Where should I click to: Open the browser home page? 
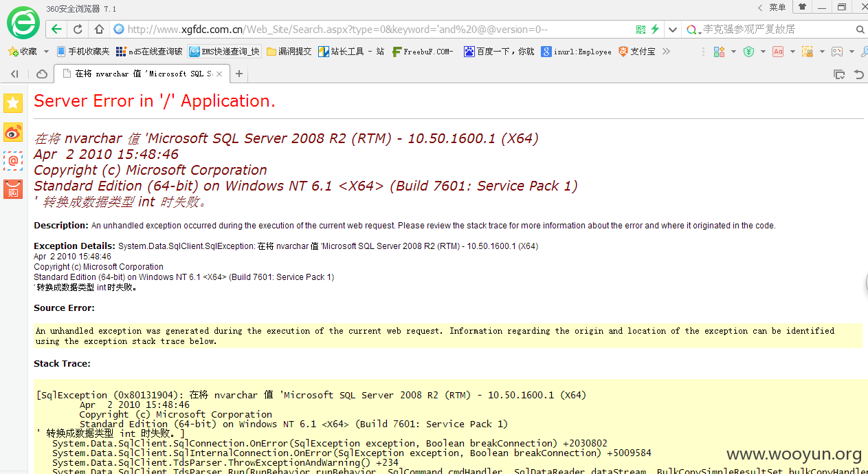point(99,29)
